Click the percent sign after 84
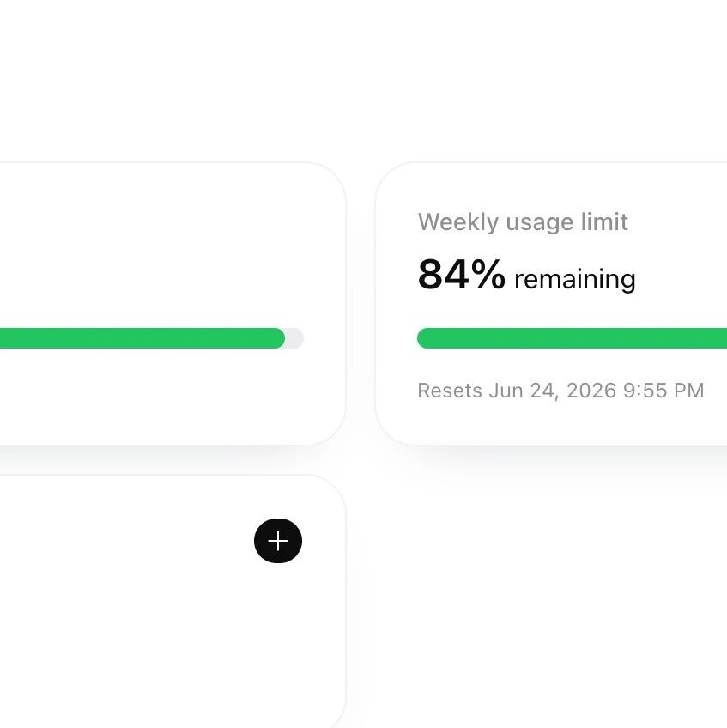This screenshot has width=727, height=728. pos(488,274)
